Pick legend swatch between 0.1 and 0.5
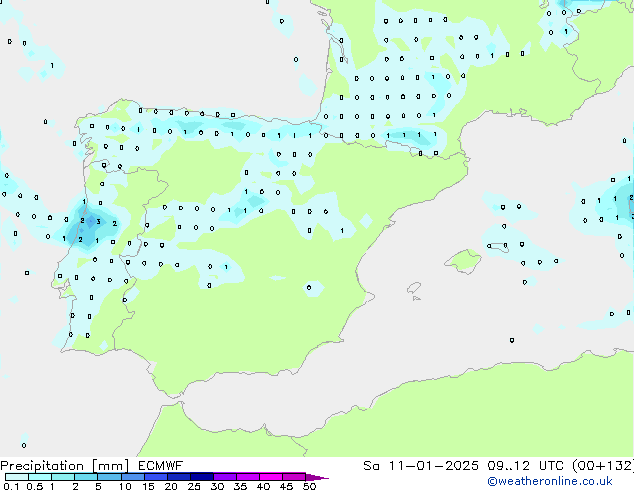The width and height of the screenshot is (634, 490). pos(17,477)
